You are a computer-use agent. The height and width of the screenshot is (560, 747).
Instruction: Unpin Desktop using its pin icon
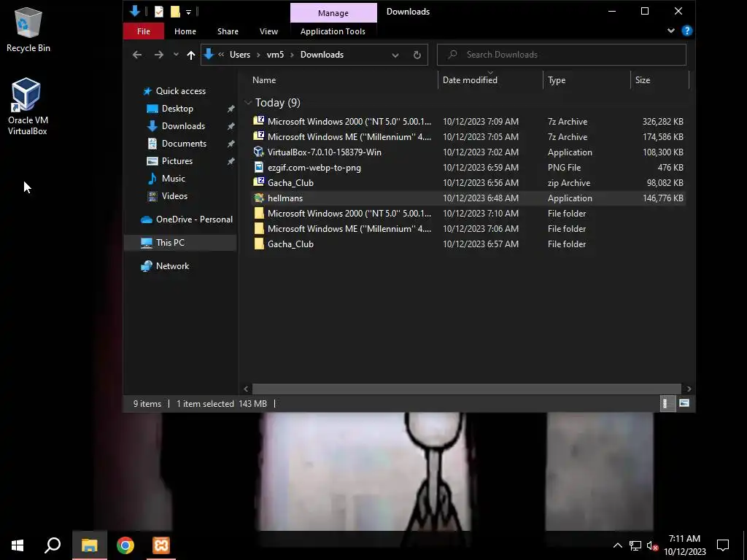click(231, 109)
